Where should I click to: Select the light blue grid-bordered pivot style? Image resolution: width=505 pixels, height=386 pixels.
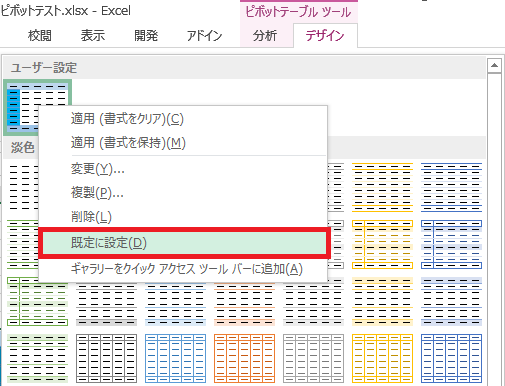coord(175,359)
